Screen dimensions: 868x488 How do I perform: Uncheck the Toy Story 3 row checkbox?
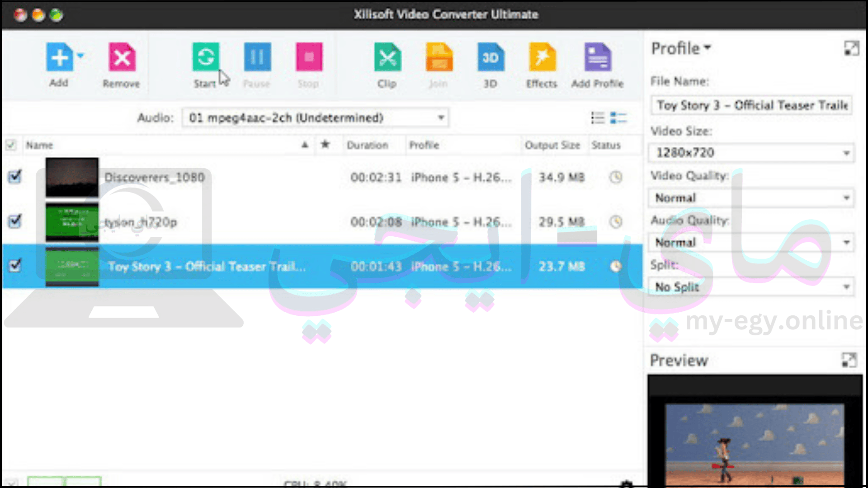point(15,265)
